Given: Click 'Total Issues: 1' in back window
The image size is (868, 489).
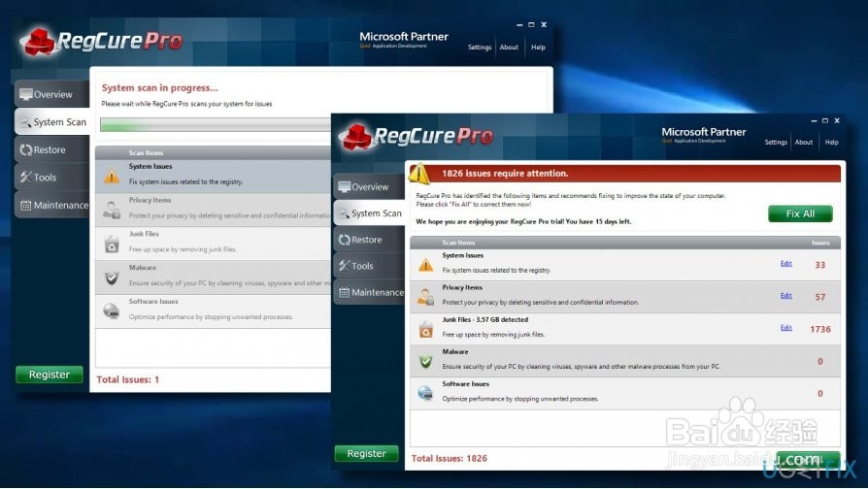Looking at the screenshot, I should [128, 379].
